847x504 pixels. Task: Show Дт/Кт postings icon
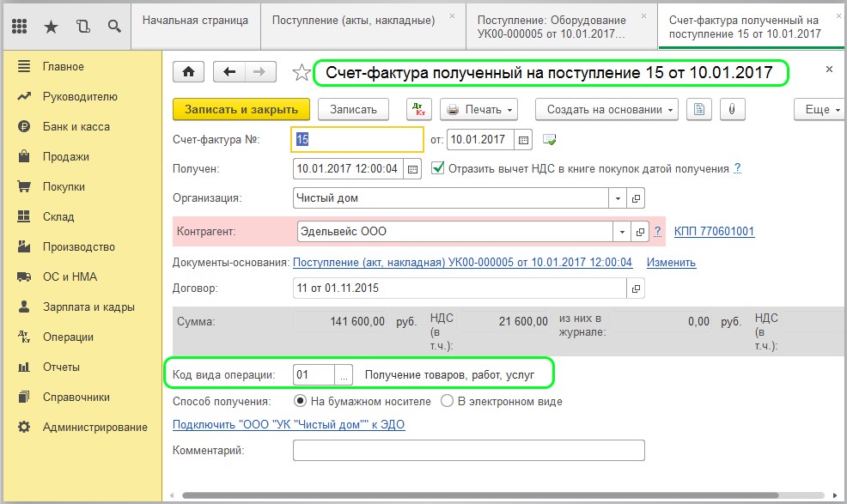point(418,109)
